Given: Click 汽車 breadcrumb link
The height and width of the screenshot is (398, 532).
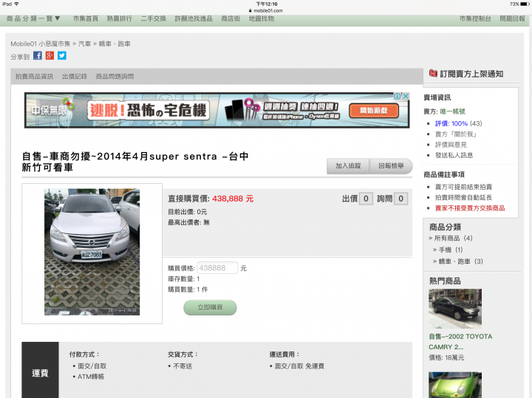Looking at the screenshot, I should pos(84,44).
